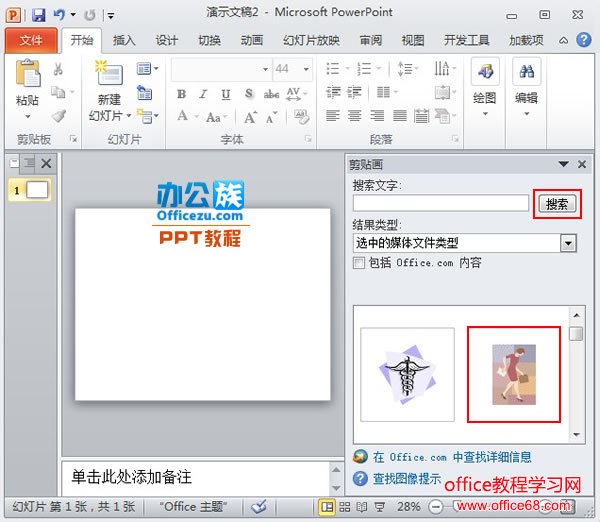Screen dimensions: 600x522
Task: Minimize the ribbon with caret icon
Action: pyautogui.click(x=563, y=40)
